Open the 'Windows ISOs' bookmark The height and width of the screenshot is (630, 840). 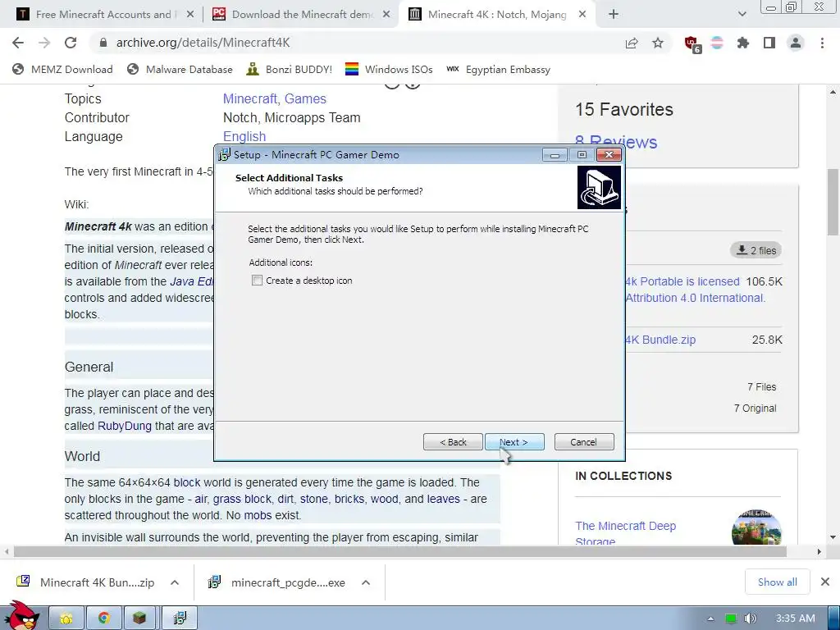pos(388,69)
